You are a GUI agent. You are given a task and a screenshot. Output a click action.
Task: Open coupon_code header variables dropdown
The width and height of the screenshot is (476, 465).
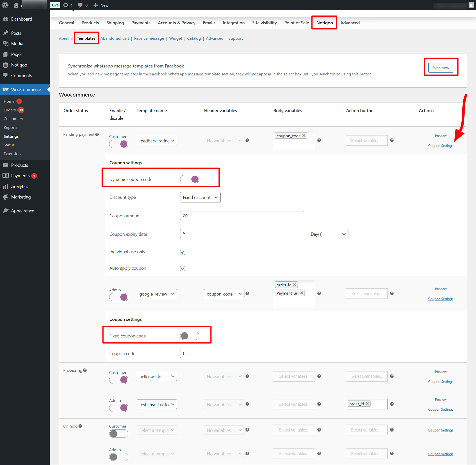[x=224, y=294]
